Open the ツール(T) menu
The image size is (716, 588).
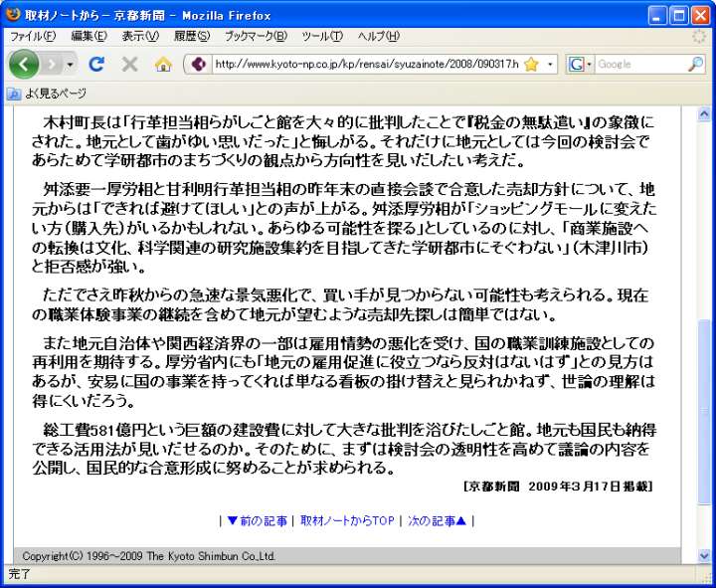[x=321, y=36]
